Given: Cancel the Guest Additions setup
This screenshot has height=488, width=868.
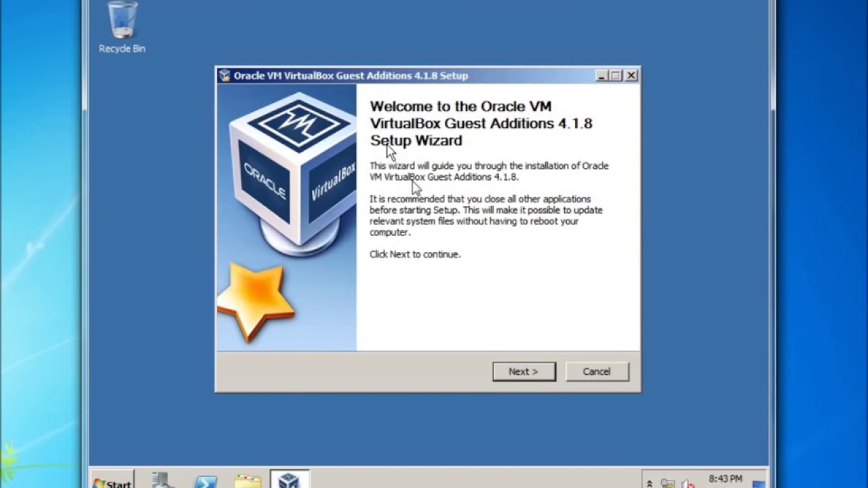Looking at the screenshot, I should 597,371.
